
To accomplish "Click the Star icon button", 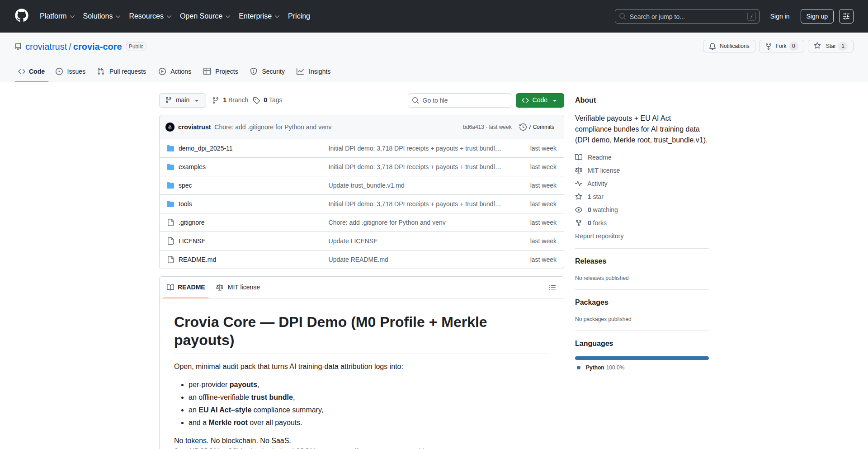I will tap(817, 46).
